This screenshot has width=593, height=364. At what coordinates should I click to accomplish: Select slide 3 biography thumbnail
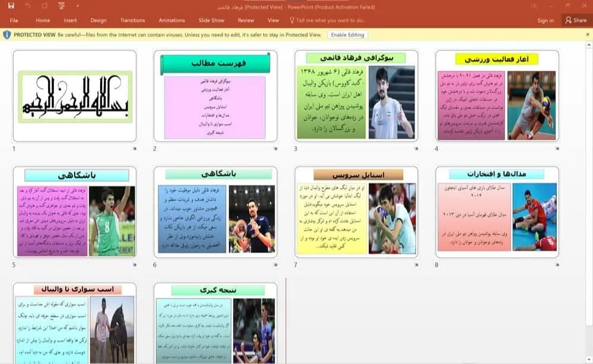(356, 96)
